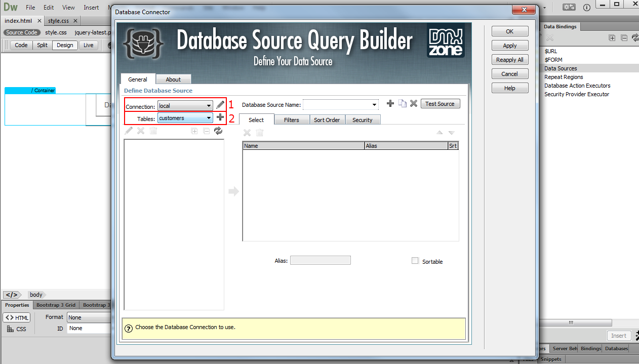Select Repeat Regions in Data Bindings list

564,77
